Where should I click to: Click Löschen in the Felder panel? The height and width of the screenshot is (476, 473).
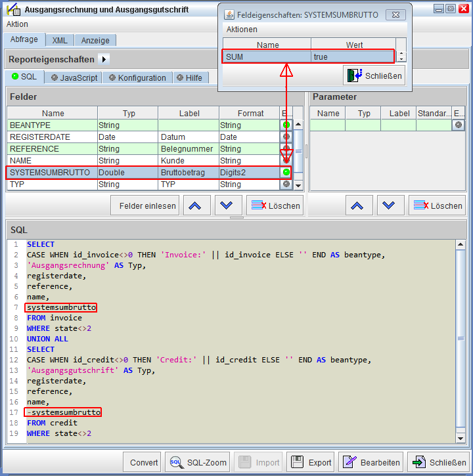[275, 206]
